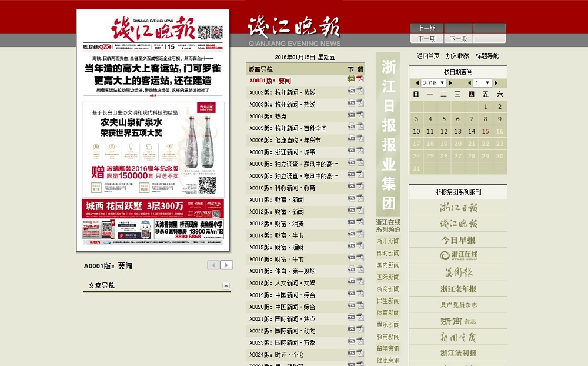The height and width of the screenshot is (366, 588).
Task: Open 钱江晚报 logo in 系列报刊
Action: (x=458, y=224)
